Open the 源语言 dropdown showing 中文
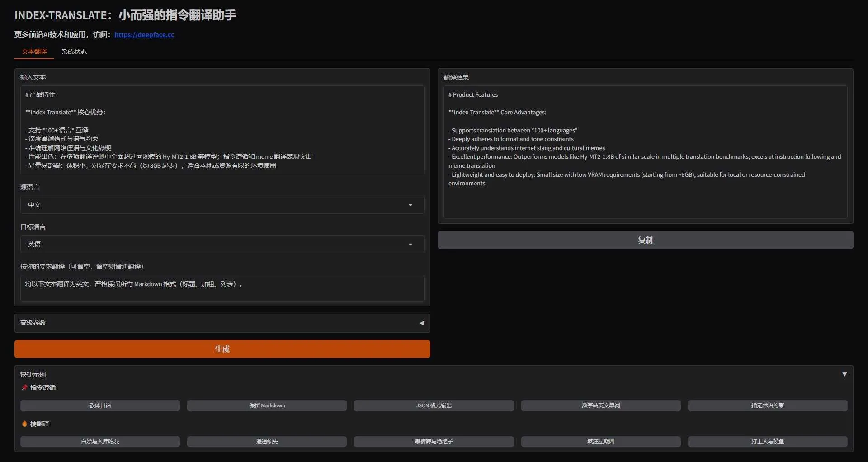The width and height of the screenshot is (868, 462). [222, 205]
